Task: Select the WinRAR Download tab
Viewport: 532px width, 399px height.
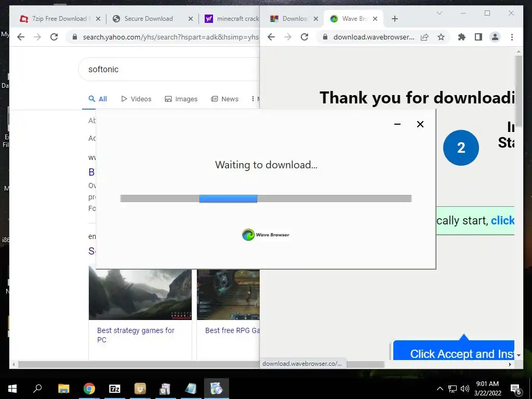Action: 289,19
